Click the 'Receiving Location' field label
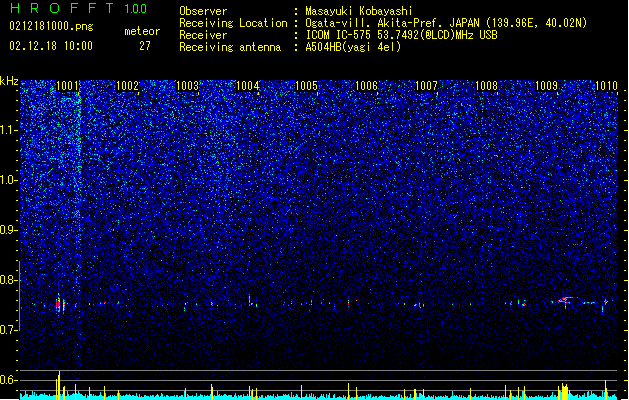This screenshot has height=400, width=629. click(x=233, y=23)
